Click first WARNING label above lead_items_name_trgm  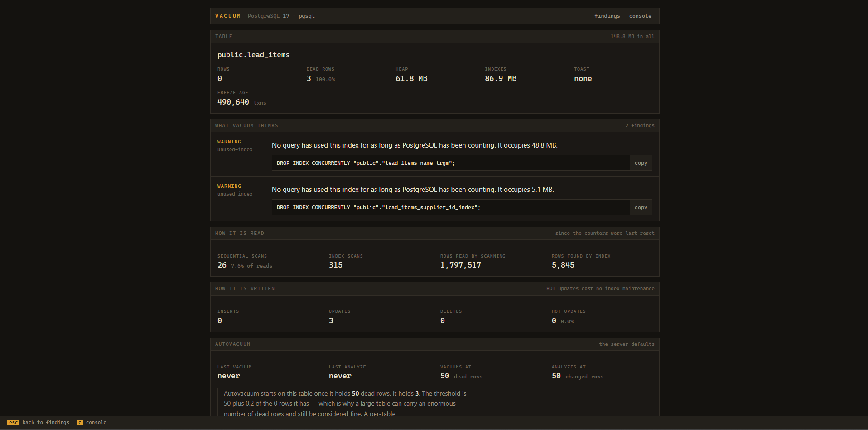coord(229,142)
